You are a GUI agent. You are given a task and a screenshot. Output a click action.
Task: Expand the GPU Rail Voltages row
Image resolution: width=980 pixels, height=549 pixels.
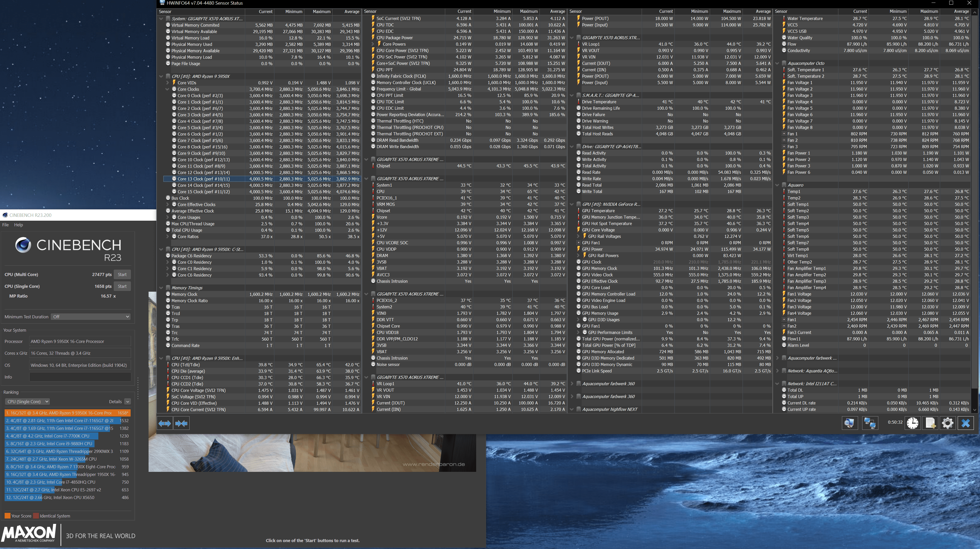578,236
